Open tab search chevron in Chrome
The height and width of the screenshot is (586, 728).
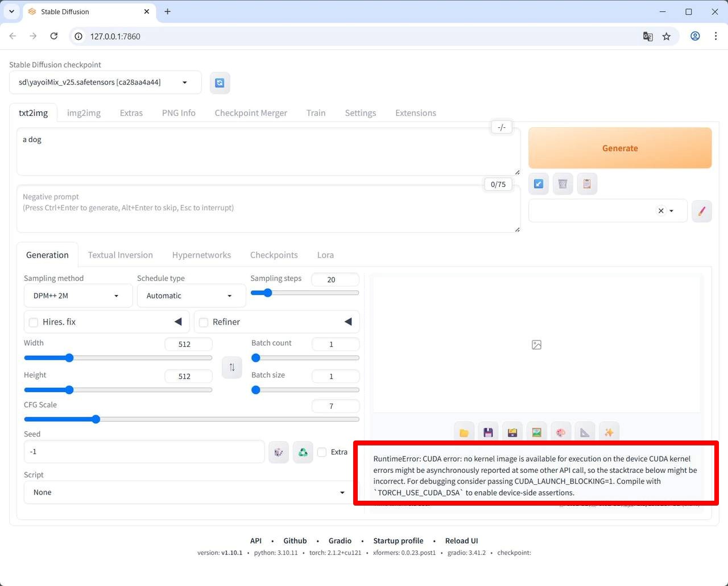pos(11,11)
